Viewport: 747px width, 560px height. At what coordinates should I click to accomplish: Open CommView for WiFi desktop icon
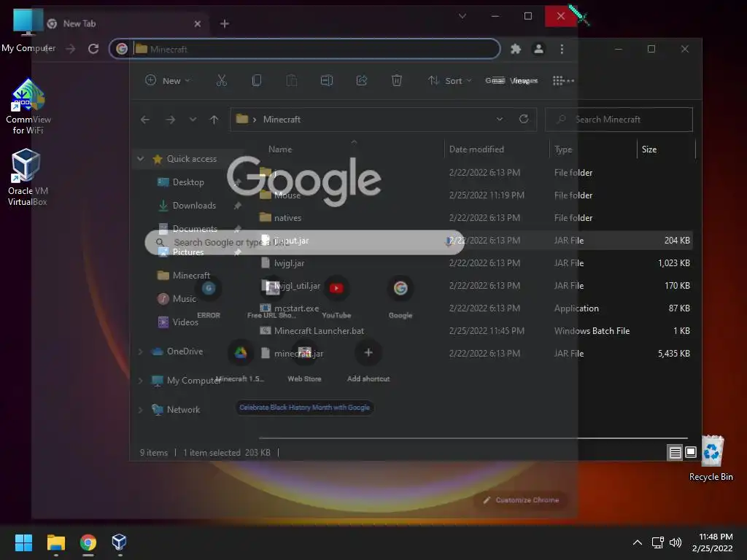click(x=28, y=106)
